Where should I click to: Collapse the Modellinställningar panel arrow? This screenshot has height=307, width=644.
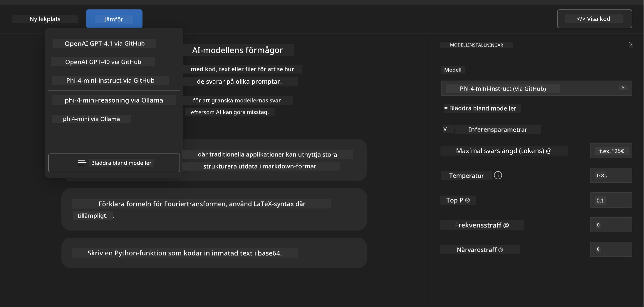(630, 45)
